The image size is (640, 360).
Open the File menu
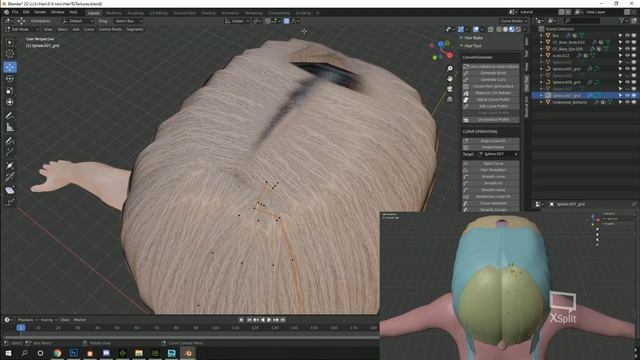[15, 13]
